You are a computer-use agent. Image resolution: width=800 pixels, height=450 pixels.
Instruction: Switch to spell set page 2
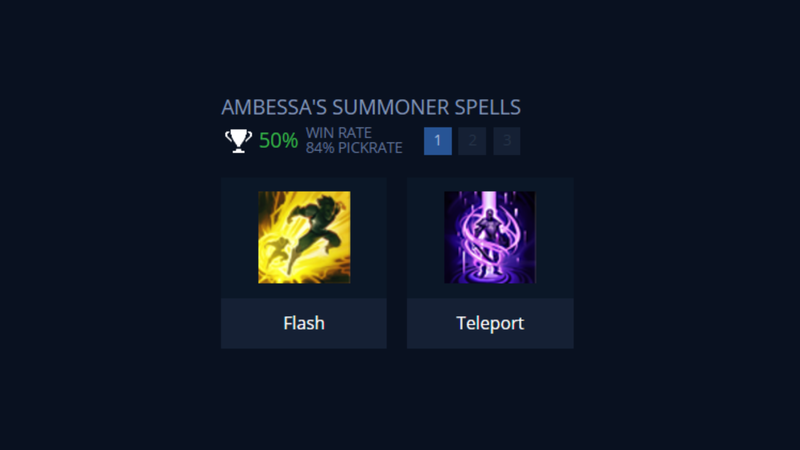(x=472, y=141)
